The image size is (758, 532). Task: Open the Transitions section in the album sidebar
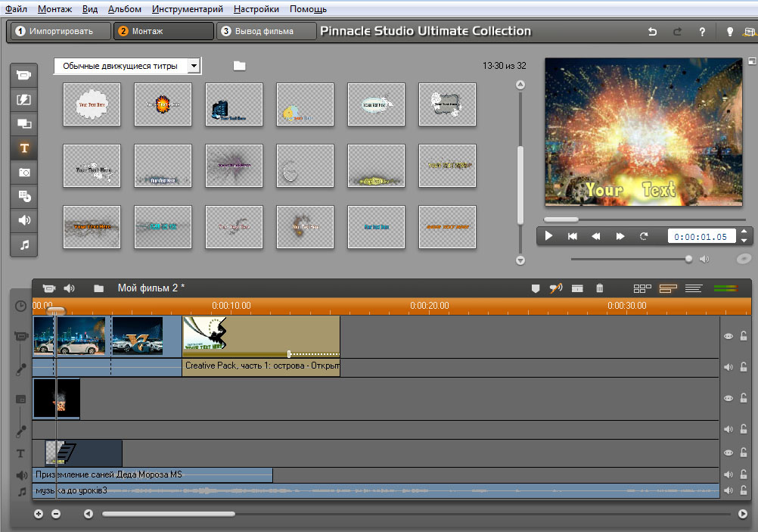tap(24, 99)
